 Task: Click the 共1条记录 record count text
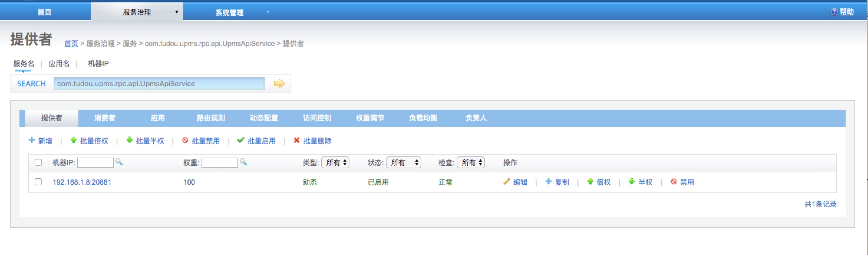pos(821,204)
